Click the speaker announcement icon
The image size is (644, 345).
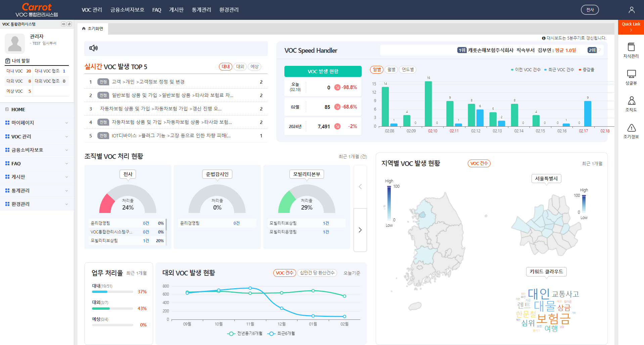pyautogui.click(x=93, y=48)
